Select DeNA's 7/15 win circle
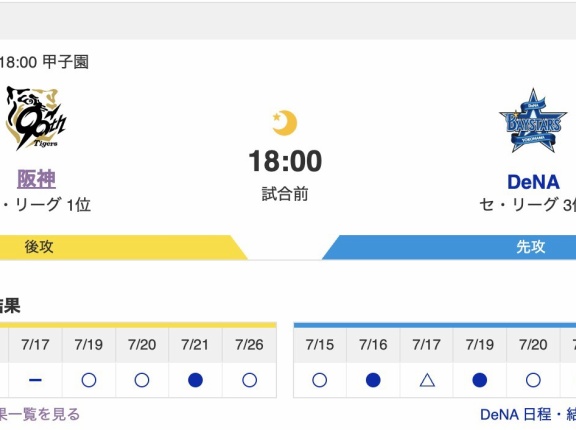 320,380
